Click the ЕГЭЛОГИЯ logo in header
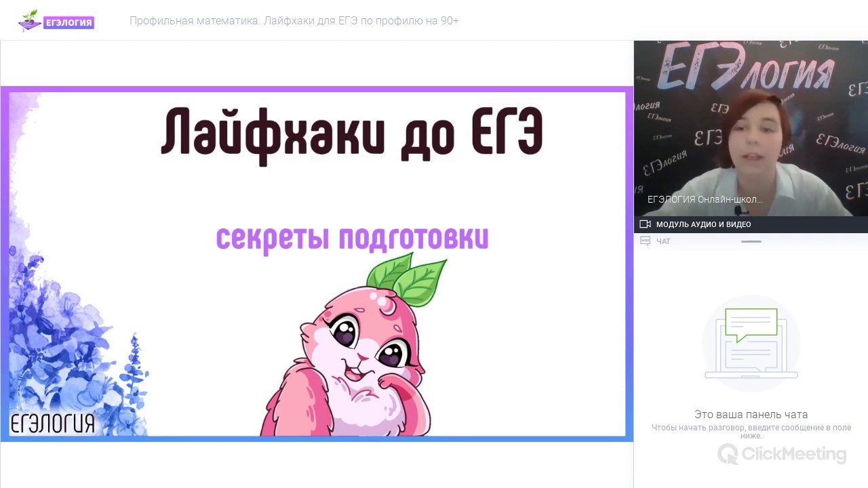 click(56, 20)
